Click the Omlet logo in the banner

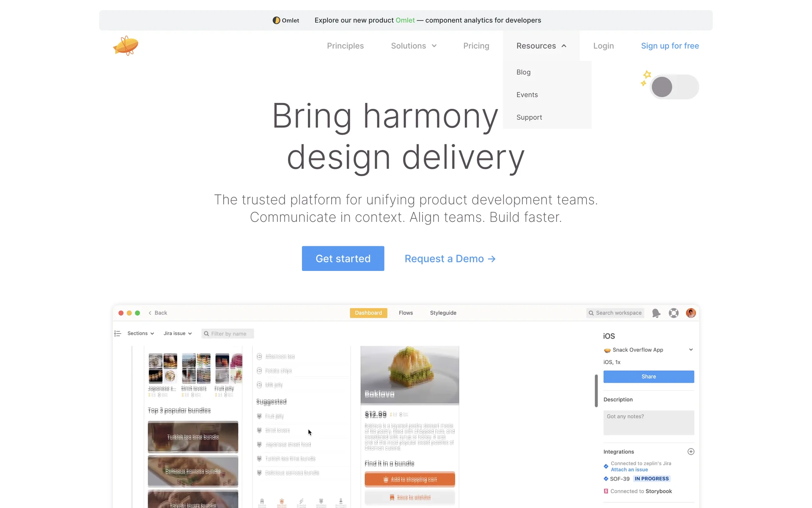click(x=286, y=20)
